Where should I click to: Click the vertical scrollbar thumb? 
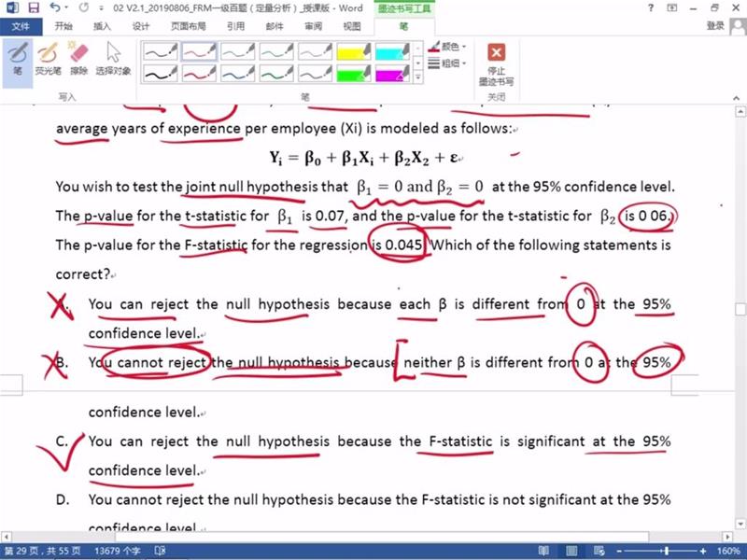pos(740,309)
